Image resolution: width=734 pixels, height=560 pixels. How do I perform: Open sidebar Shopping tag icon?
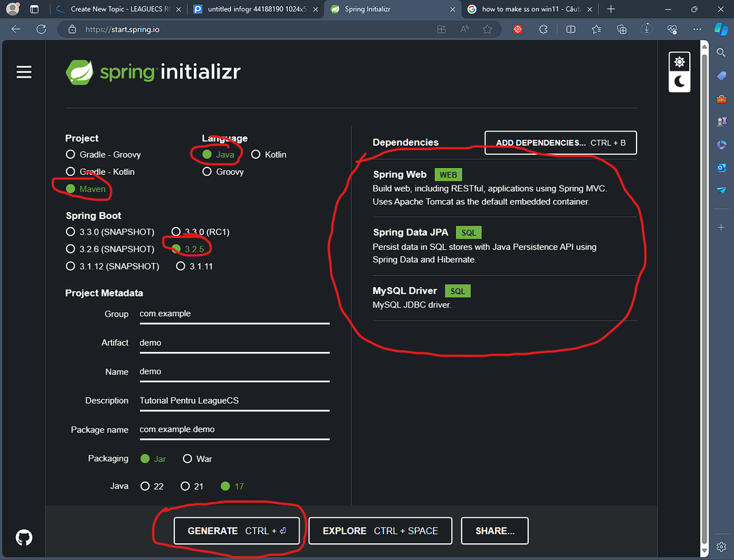(x=721, y=76)
